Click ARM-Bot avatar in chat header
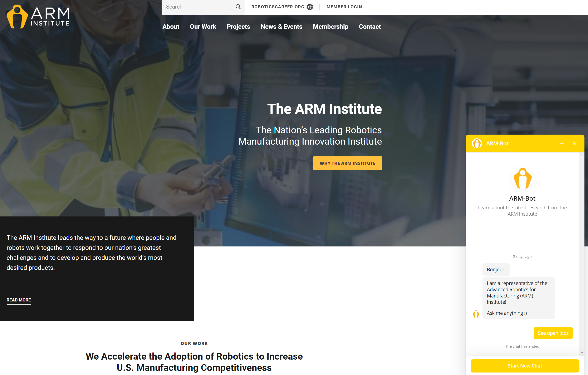Image resolution: width=588 pixels, height=375 pixels. pyautogui.click(x=477, y=144)
